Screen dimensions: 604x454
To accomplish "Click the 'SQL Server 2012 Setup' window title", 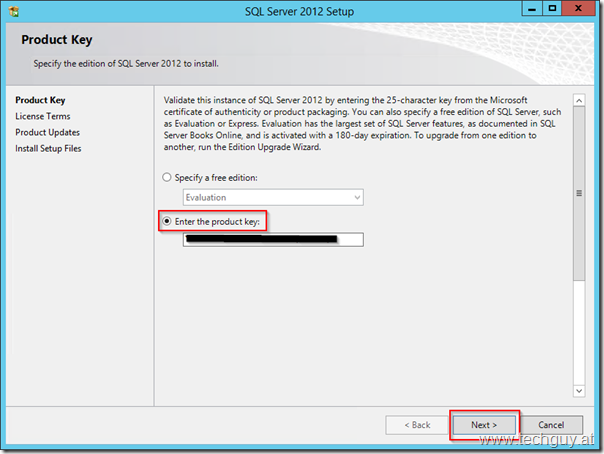I will (x=299, y=12).
